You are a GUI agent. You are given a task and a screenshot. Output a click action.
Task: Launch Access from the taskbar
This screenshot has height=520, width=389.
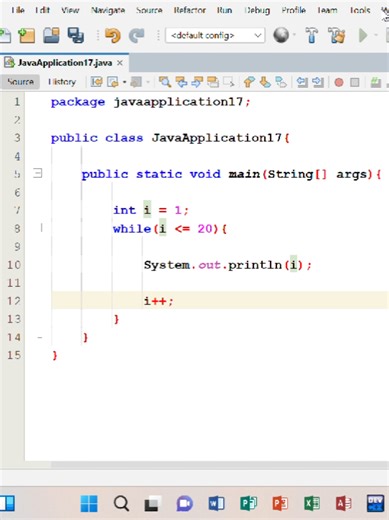click(x=344, y=503)
